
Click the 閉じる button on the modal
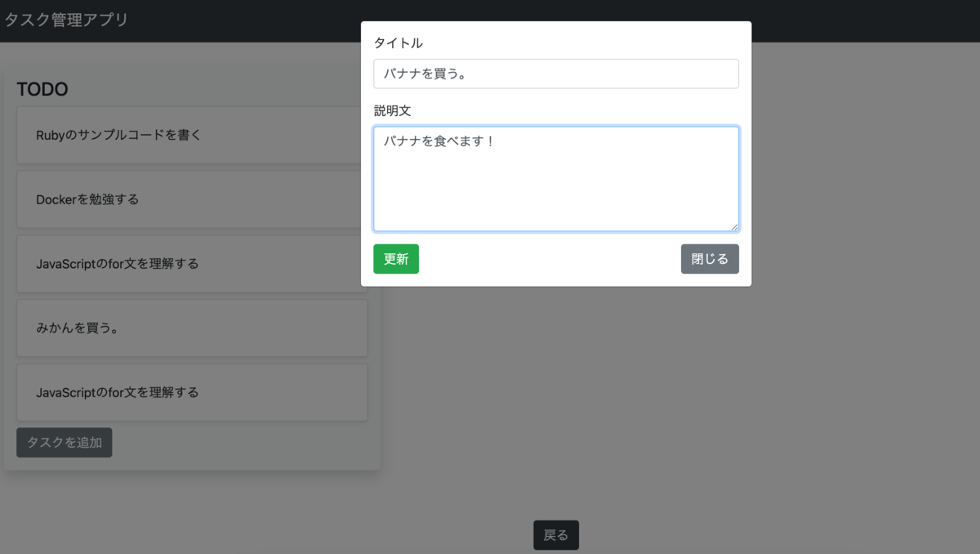[x=709, y=258]
